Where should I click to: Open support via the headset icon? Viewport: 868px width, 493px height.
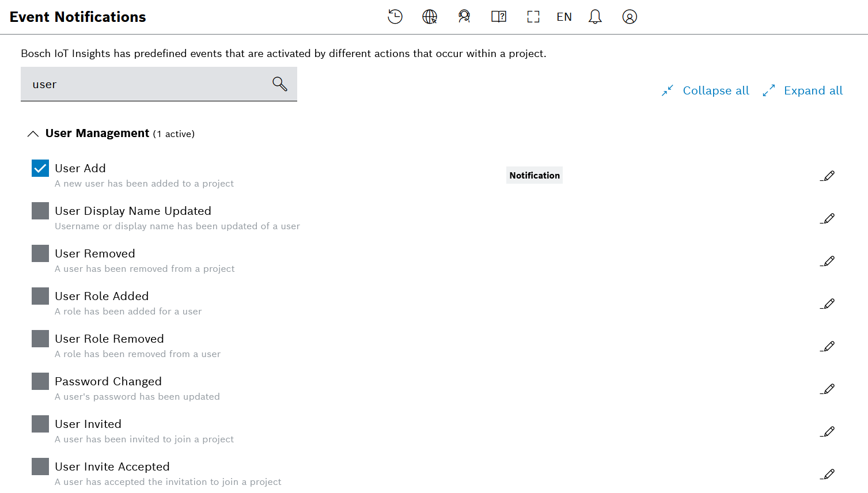(x=464, y=17)
